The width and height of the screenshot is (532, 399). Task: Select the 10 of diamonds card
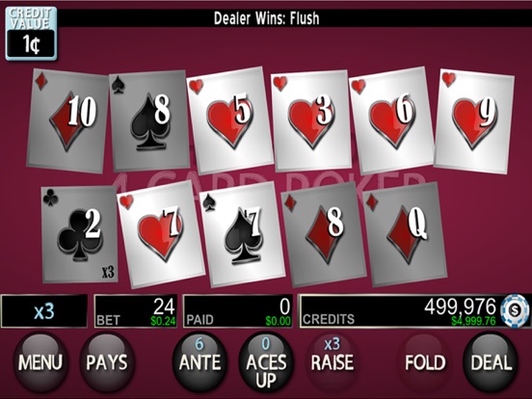click(67, 120)
